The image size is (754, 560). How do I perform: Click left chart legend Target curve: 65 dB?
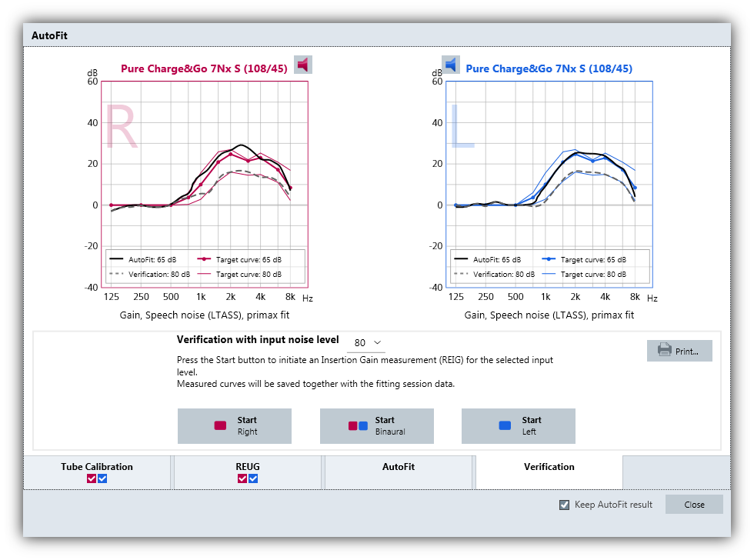pos(584,259)
